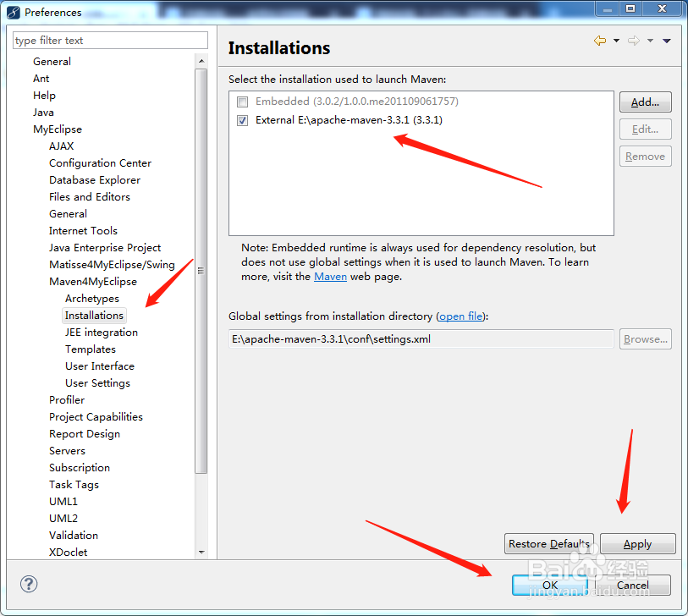This screenshot has height=616, width=688.
Task: Click the Add... button
Action: point(646,102)
